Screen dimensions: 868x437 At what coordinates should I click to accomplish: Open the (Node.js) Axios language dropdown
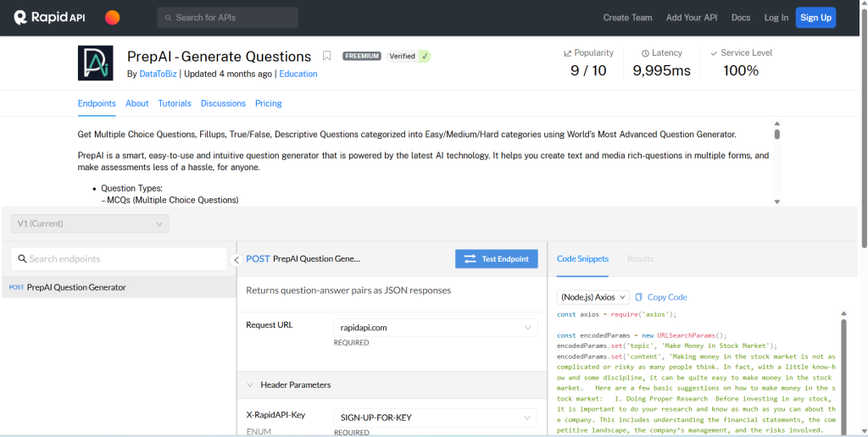point(593,297)
